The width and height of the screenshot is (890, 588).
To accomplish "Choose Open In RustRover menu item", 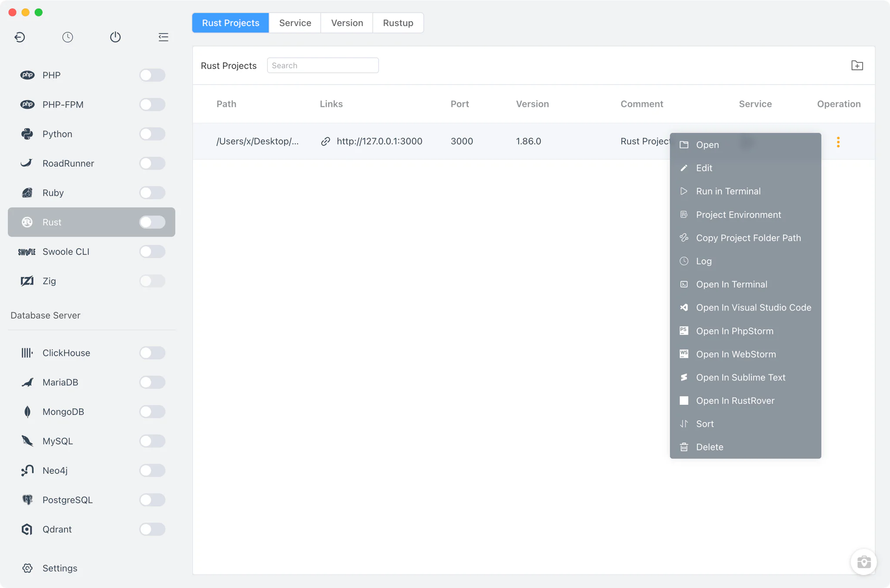I will click(x=745, y=400).
